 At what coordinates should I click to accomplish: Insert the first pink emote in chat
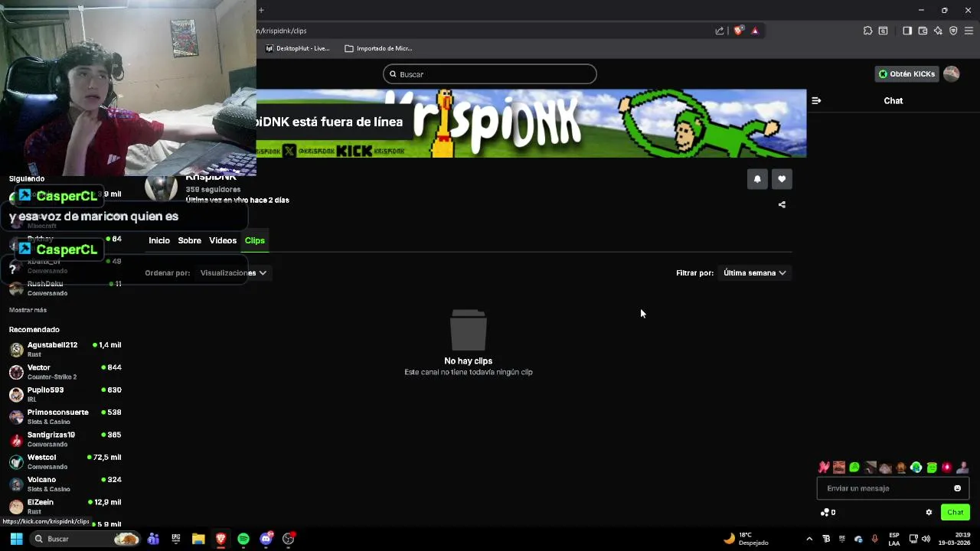click(x=824, y=468)
